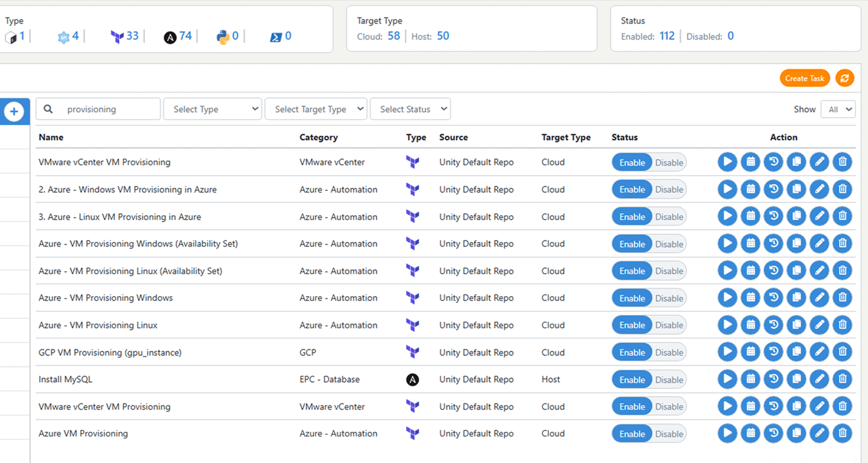Toggle Disable for GCP VM Provisioning task

669,352
